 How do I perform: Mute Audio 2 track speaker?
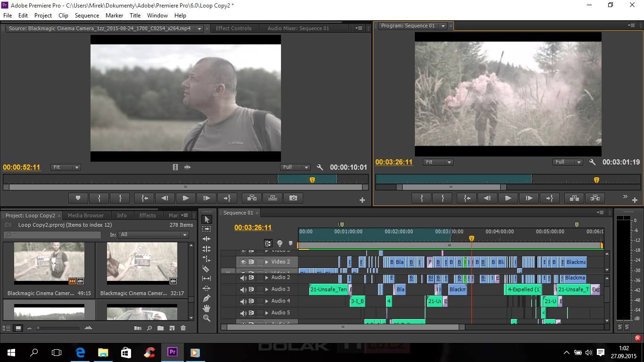point(243,278)
